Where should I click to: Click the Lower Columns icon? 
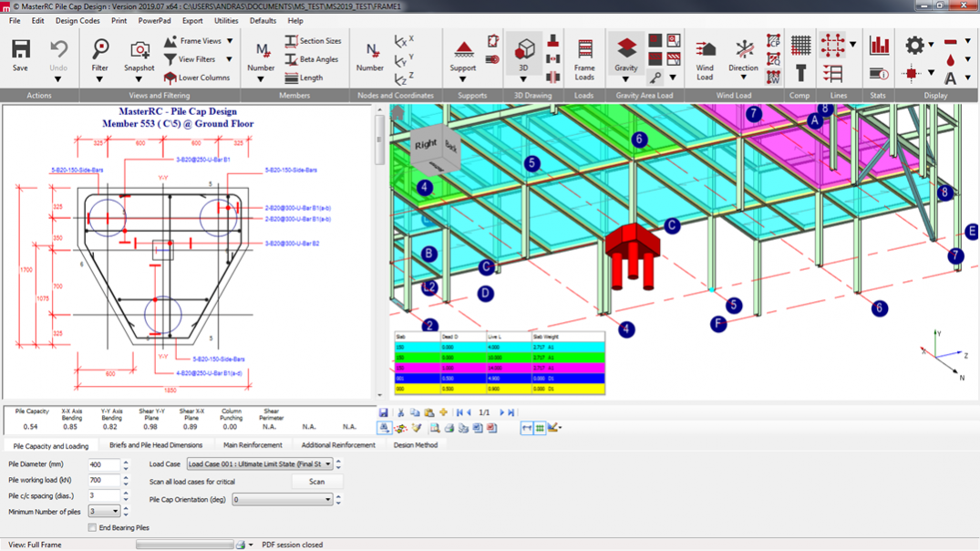point(170,78)
